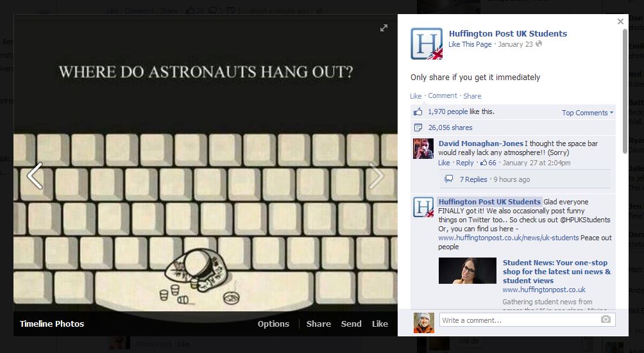
Task: Like the post under the caption
Action: coord(416,96)
